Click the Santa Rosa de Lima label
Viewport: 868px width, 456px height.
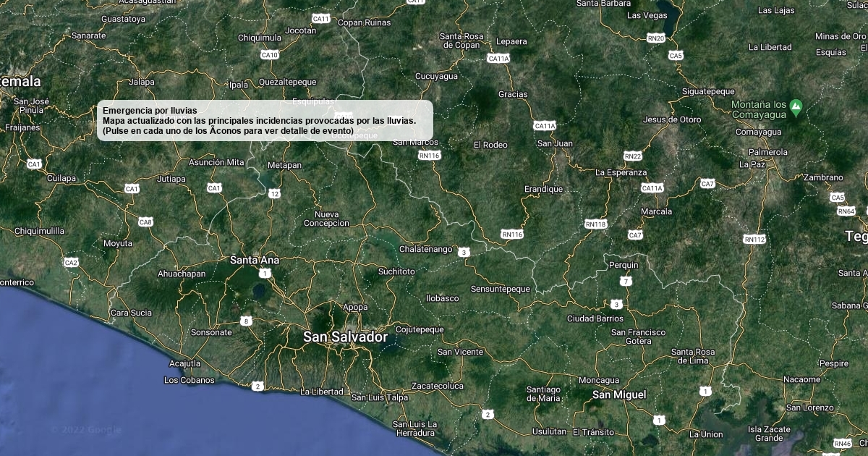click(693, 355)
